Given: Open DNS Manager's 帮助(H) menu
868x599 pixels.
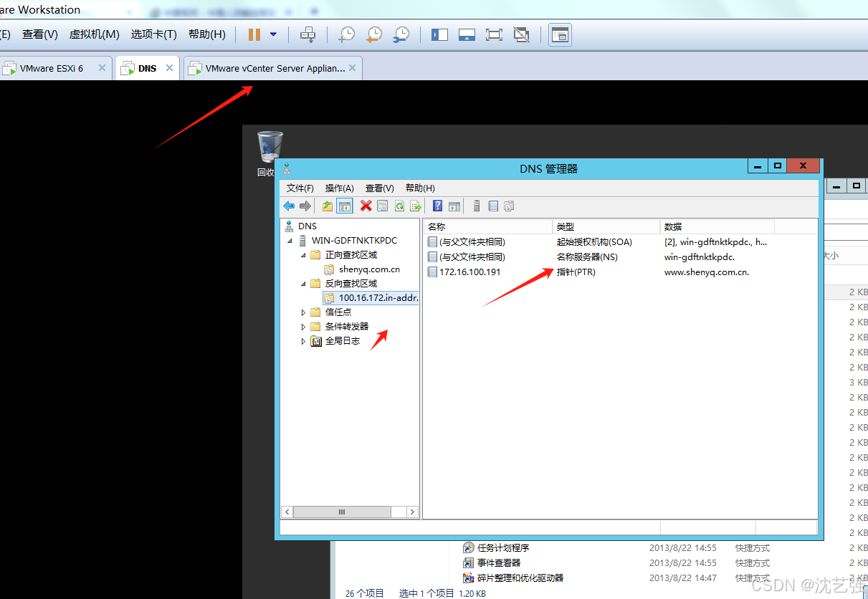Looking at the screenshot, I should (x=420, y=188).
